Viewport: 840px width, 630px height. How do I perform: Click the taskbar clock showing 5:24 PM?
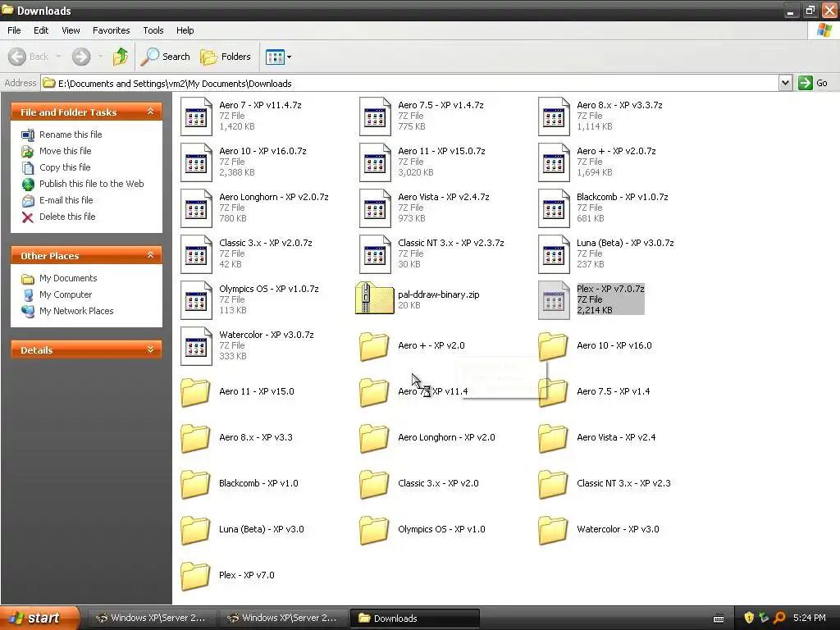tap(810, 619)
